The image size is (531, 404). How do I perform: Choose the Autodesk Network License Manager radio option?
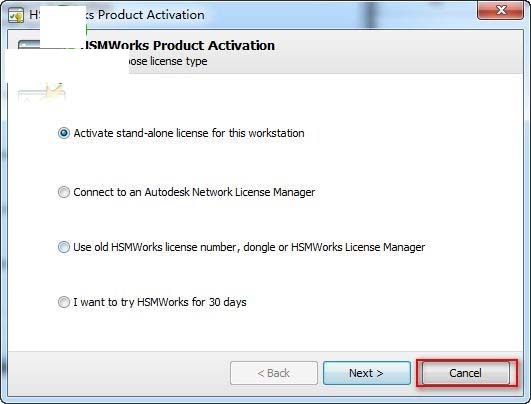pyautogui.click(x=64, y=192)
